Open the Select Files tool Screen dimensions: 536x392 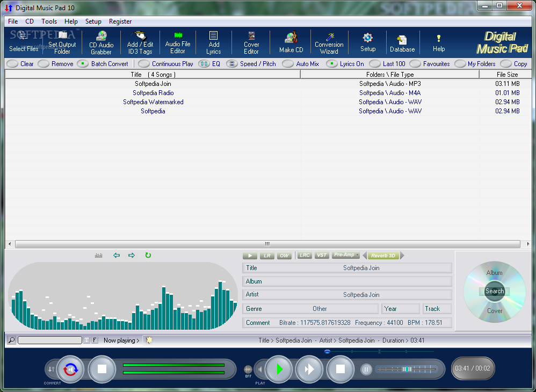pos(24,42)
